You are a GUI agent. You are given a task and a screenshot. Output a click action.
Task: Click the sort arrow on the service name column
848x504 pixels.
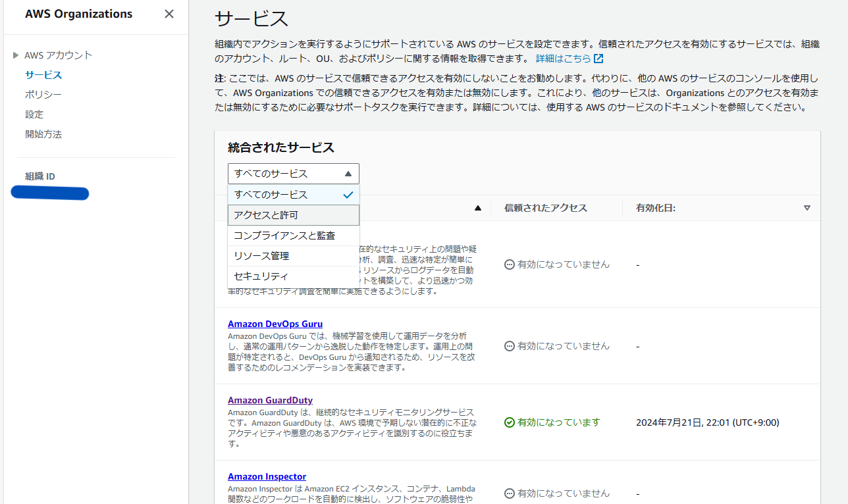[x=478, y=208]
